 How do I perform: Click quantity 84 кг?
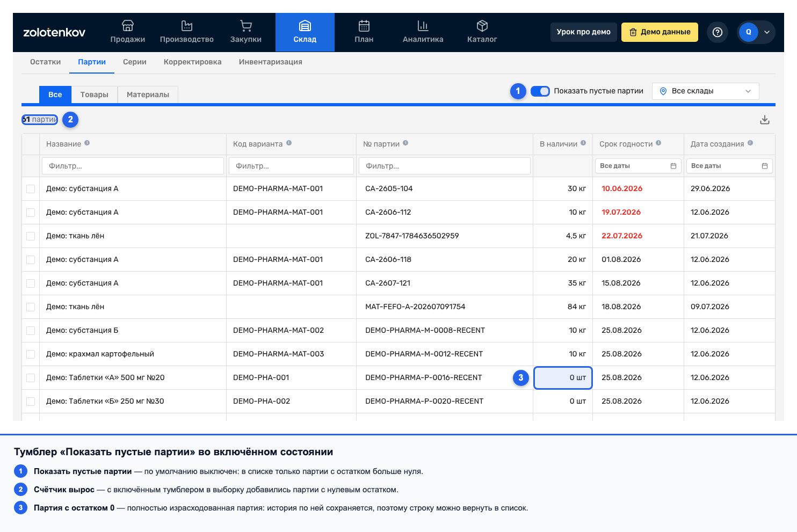[x=577, y=307]
